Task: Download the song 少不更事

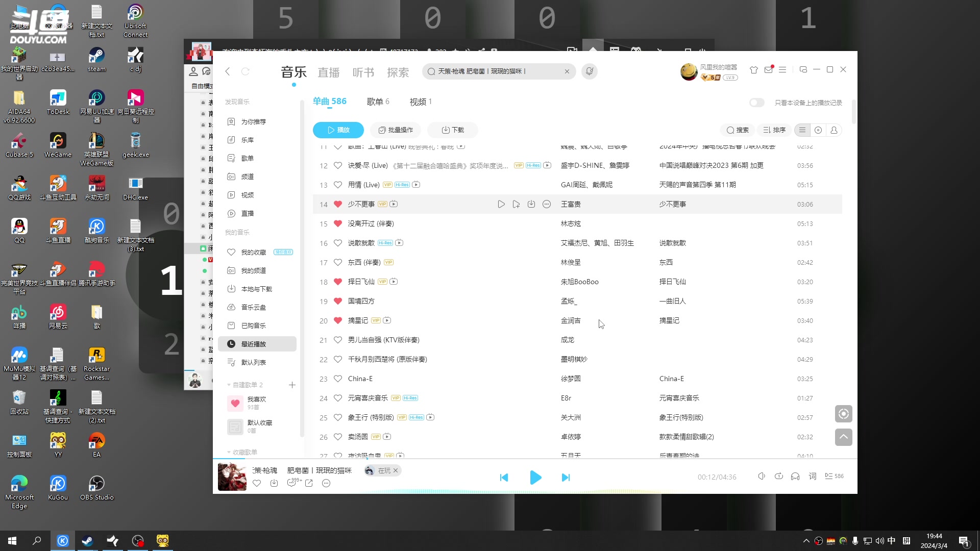Action: click(531, 204)
